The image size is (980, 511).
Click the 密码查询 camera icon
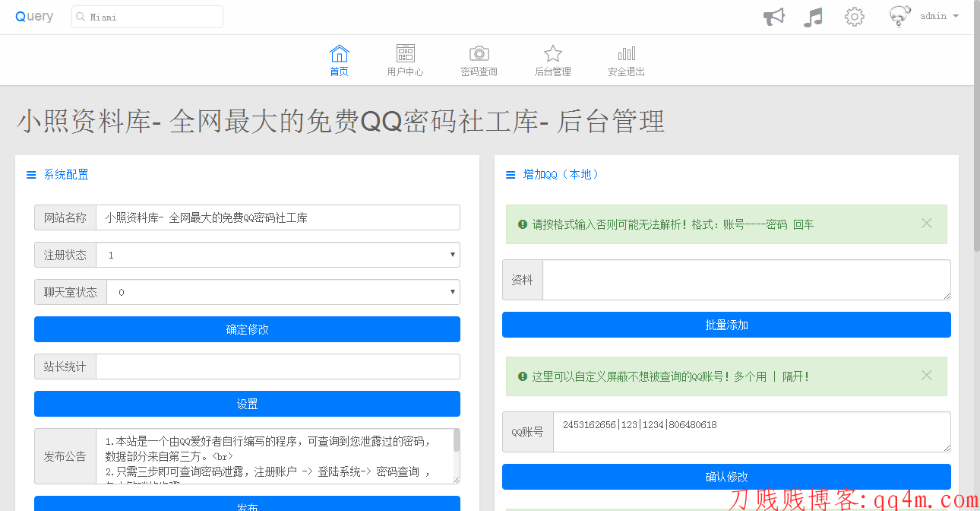pyautogui.click(x=479, y=53)
